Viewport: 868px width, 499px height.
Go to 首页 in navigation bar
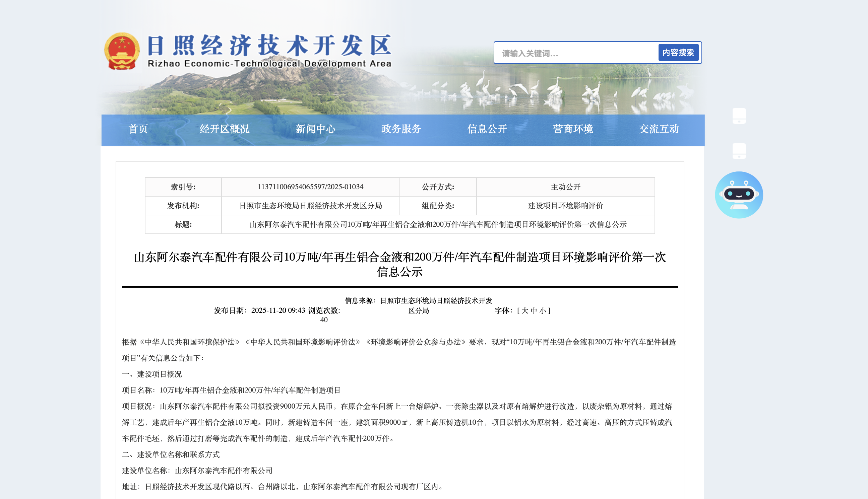pyautogui.click(x=138, y=129)
